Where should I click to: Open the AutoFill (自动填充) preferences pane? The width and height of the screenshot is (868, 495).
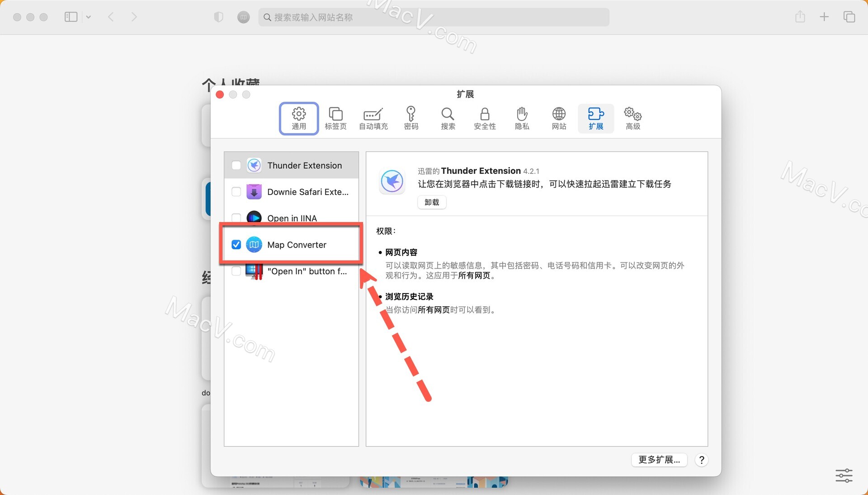(373, 119)
